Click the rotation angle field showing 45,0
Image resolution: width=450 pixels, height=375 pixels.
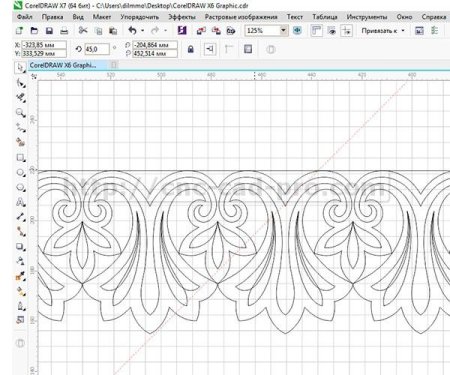click(x=97, y=49)
